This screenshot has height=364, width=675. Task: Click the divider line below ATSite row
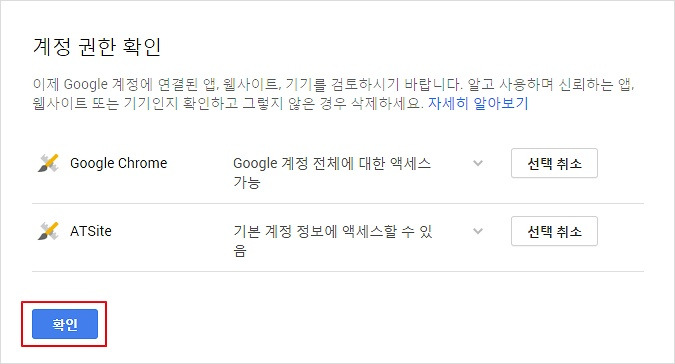coord(338,271)
